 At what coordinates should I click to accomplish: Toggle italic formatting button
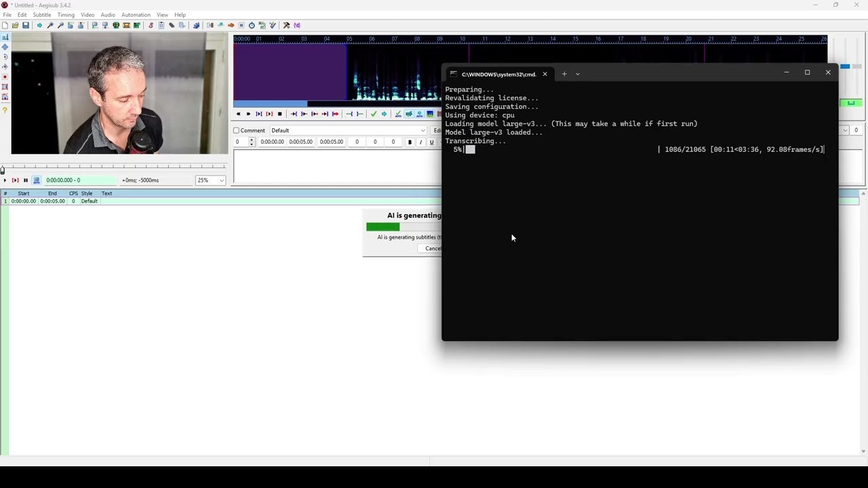pyautogui.click(x=420, y=142)
